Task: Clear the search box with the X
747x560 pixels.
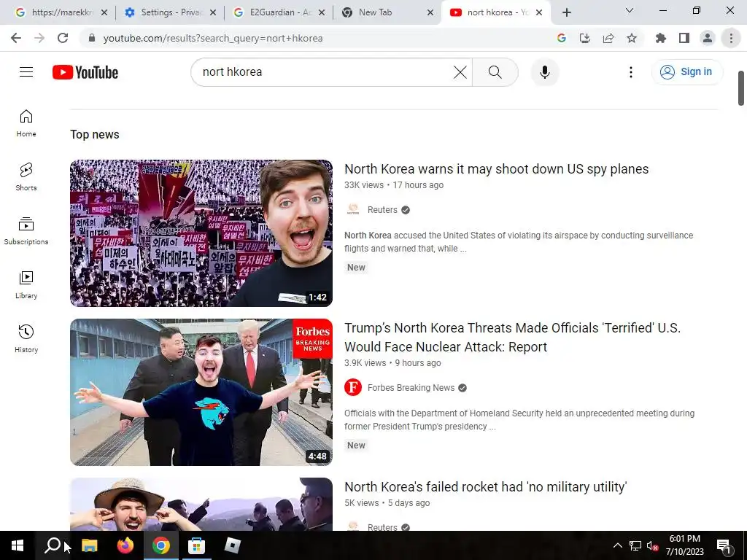Action: click(460, 72)
